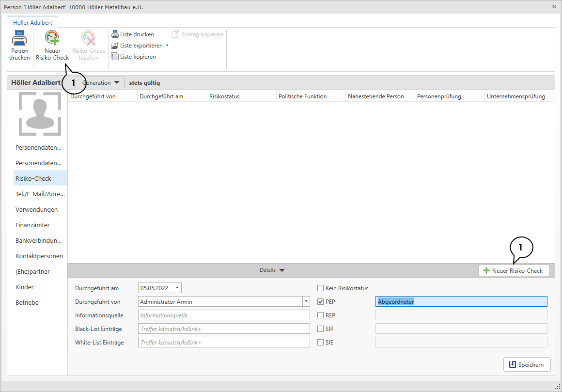Viewport: 562px width, 392px height.
Task: Sort by the Risikostatus column header
Action: pyautogui.click(x=224, y=96)
